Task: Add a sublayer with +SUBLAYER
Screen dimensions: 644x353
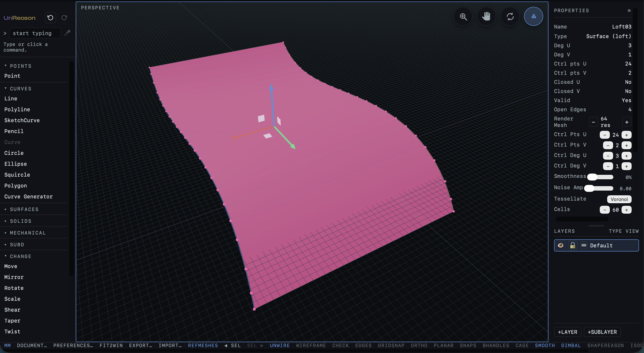Action: coord(602,332)
